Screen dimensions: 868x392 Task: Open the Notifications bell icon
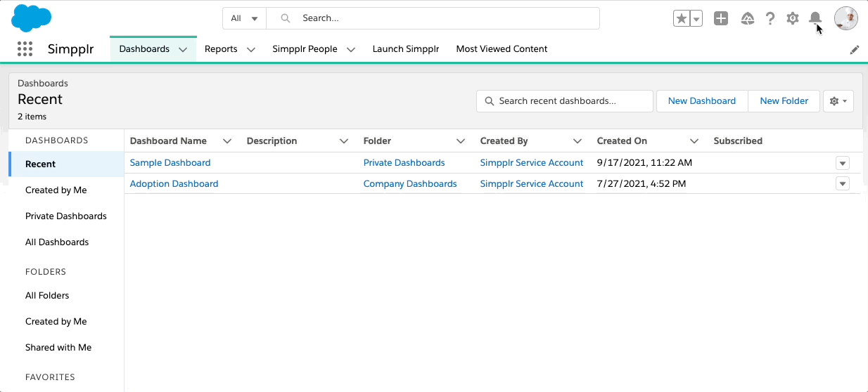pos(815,19)
